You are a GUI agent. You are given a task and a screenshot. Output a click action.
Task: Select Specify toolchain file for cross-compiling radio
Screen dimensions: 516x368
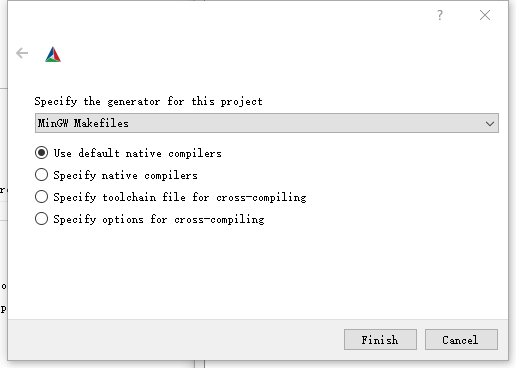coord(41,197)
